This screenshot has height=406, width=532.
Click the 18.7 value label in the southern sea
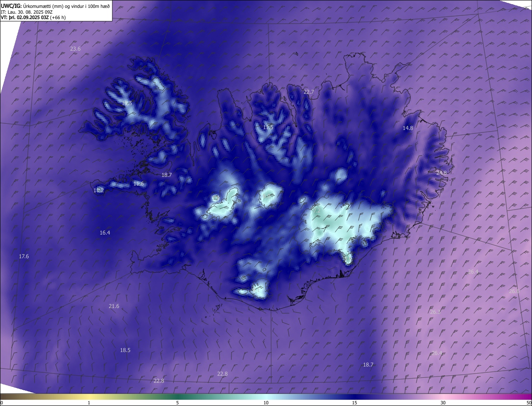(x=368, y=365)
